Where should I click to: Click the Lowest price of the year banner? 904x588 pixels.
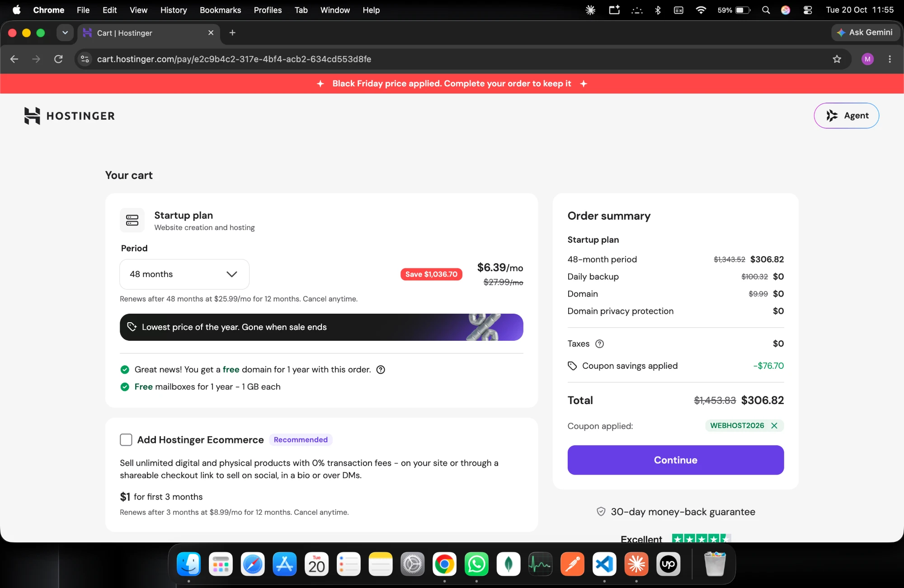pos(321,327)
